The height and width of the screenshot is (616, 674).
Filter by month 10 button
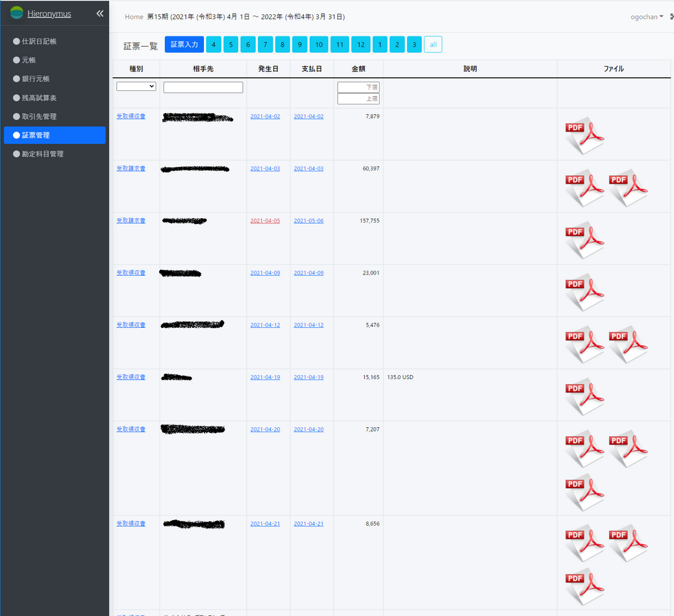pyautogui.click(x=318, y=45)
